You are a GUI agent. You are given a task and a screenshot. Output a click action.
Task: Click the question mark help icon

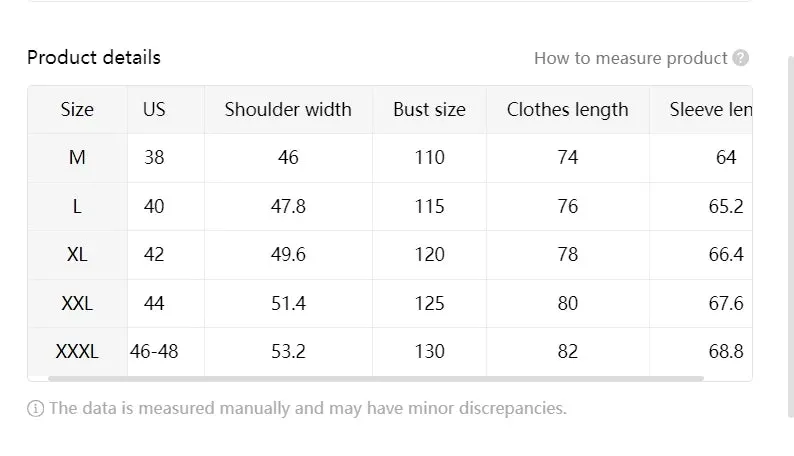[740, 58]
